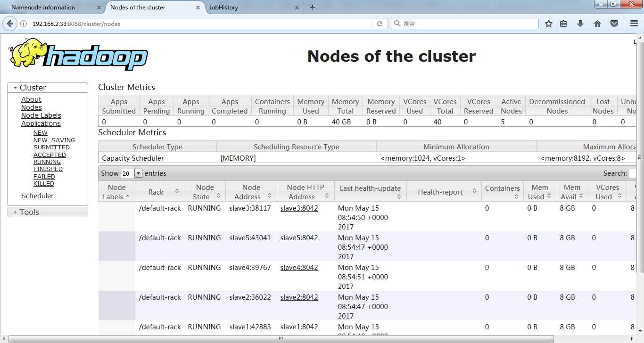Open the Active Nodes count link 5
Image resolution: width=644 pixels, height=343 pixels.
point(503,122)
